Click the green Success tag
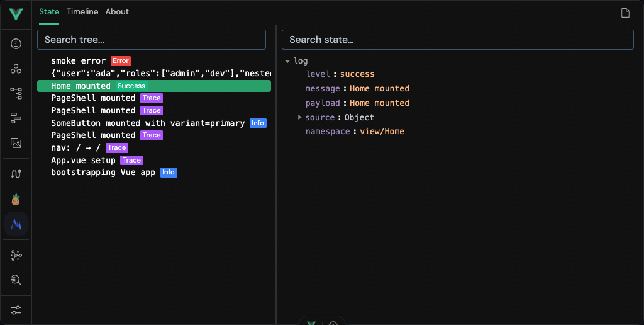The width and height of the screenshot is (644, 325). (x=131, y=86)
